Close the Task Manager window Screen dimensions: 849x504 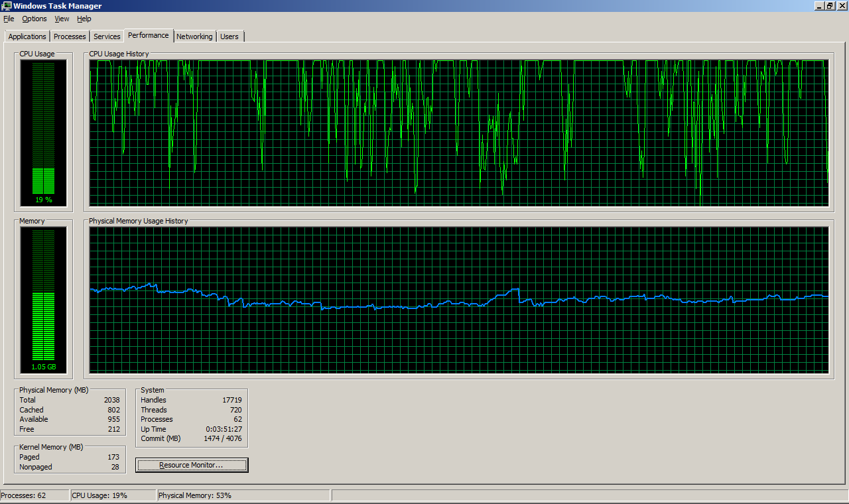click(x=842, y=6)
